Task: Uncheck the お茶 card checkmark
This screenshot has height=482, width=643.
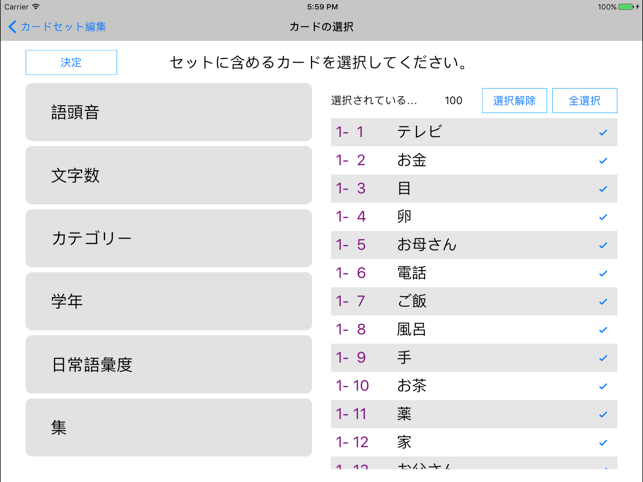Action: click(x=603, y=386)
